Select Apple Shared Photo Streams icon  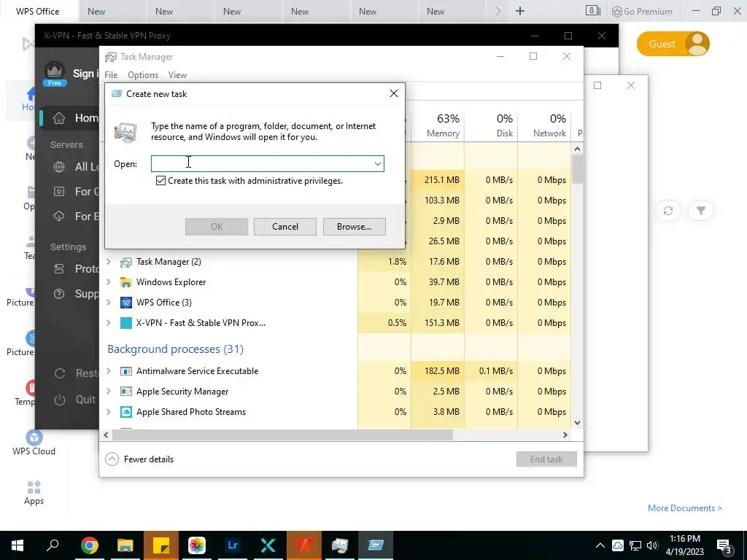tap(125, 412)
